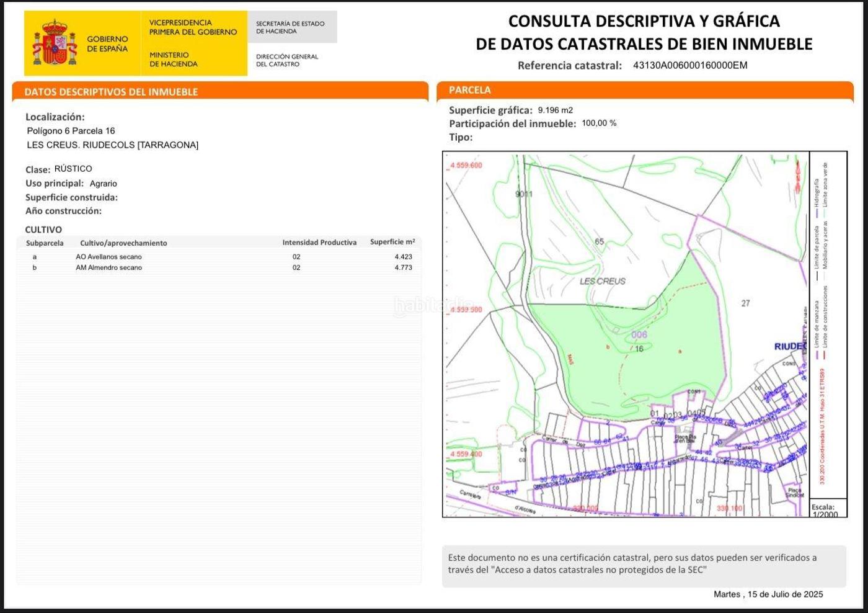
Task: Click the Spanish coat of arms emblem
Action: pyautogui.click(x=55, y=43)
